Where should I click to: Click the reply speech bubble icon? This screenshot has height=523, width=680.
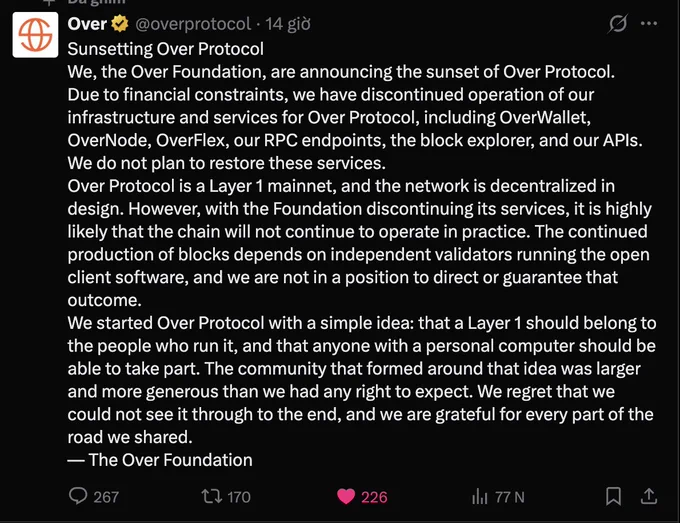click(78, 496)
